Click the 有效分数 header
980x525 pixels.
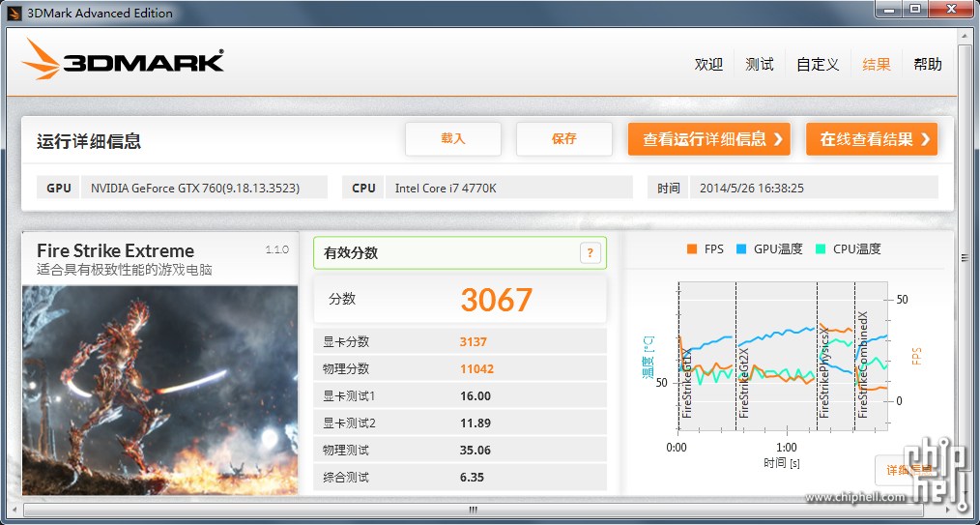(x=351, y=253)
